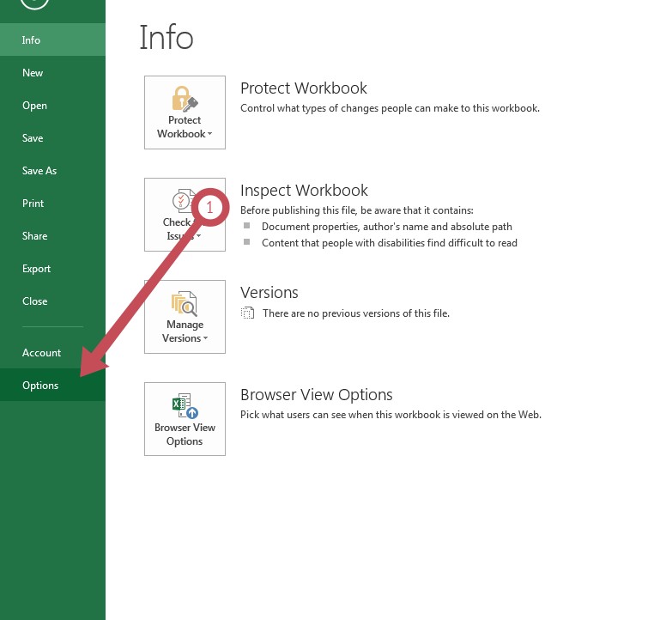Click the Browser View Options button label
Image resolution: width=672 pixels, height=620 pixels.
click(x=185, y=435)
